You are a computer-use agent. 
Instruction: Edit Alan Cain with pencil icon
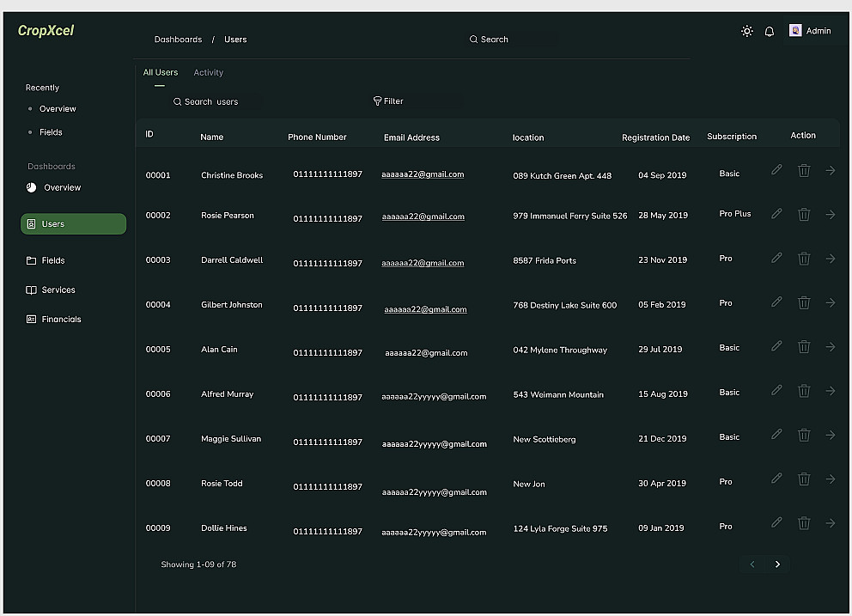(x=776, y=345)
